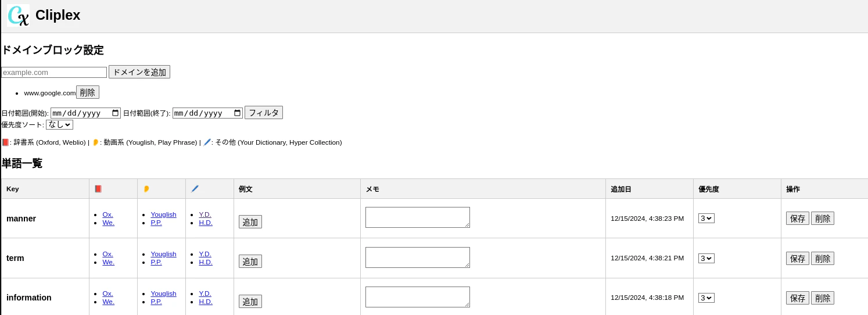868x315 pixels.
Task: Click the red book icon column header
Action: pyautogui.click(x=98, y=189)
